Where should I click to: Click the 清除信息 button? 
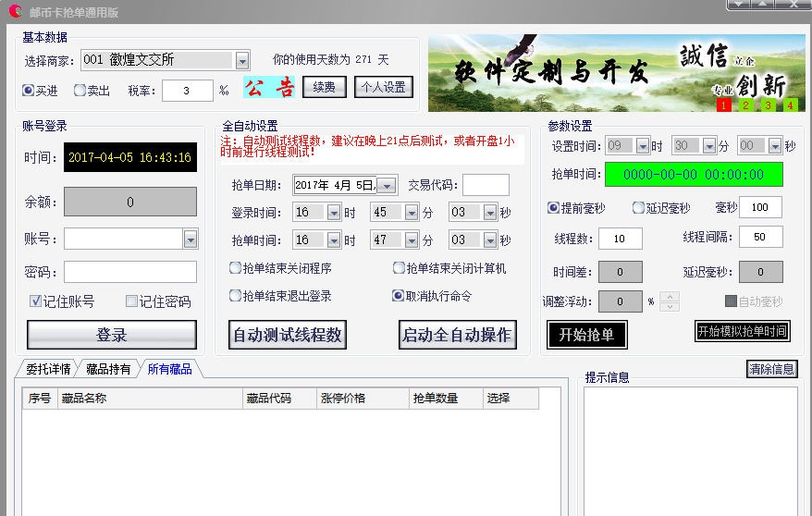[771, 369]
